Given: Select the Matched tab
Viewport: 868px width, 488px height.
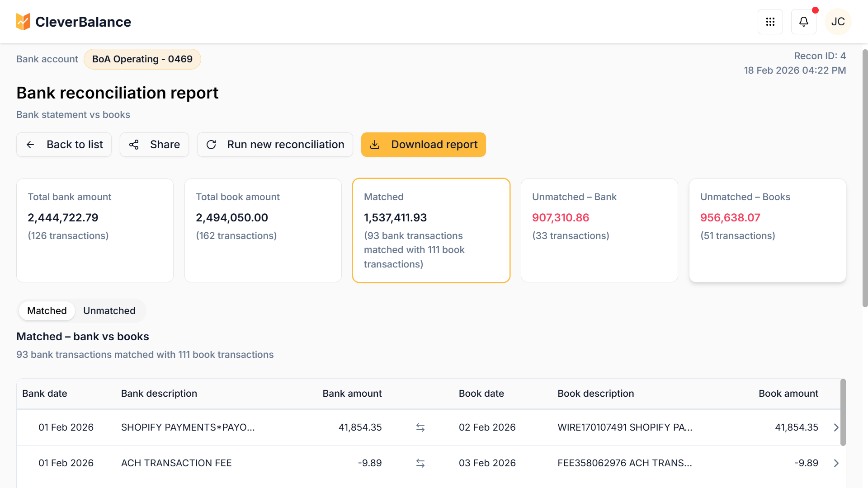Looking at the screenshot, I should point(47,310).
